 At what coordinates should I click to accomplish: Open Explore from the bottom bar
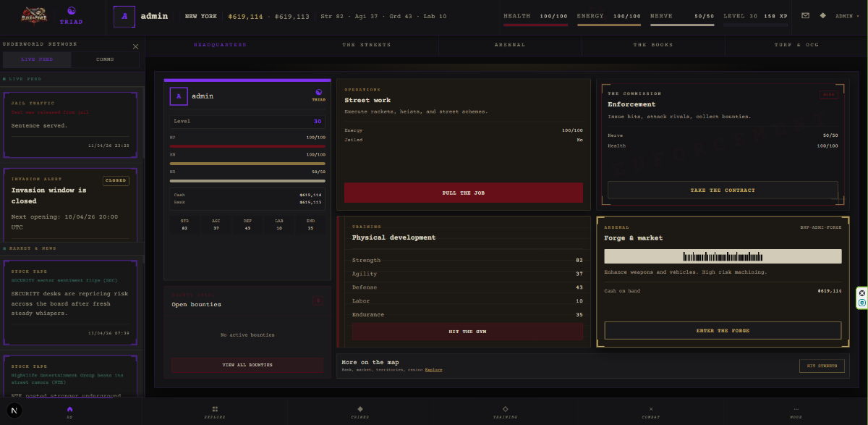point(215,411)
